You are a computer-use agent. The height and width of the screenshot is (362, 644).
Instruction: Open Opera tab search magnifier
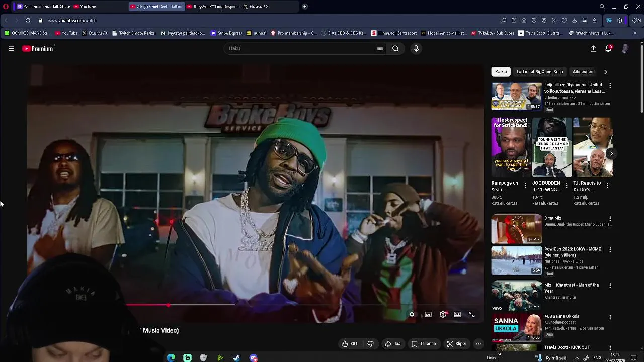[x=602, y=7]
